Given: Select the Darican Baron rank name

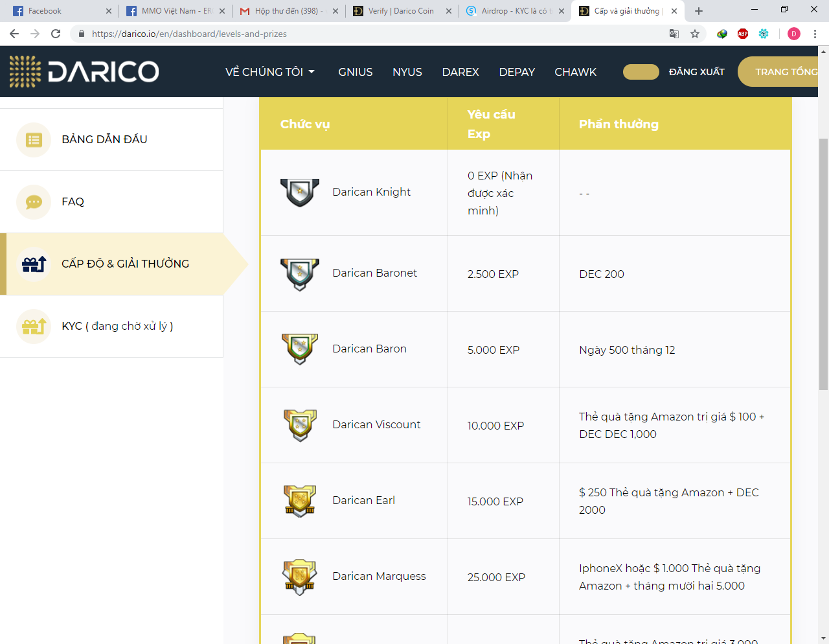Looking at the screenshot, I should [x=370, y=349].
